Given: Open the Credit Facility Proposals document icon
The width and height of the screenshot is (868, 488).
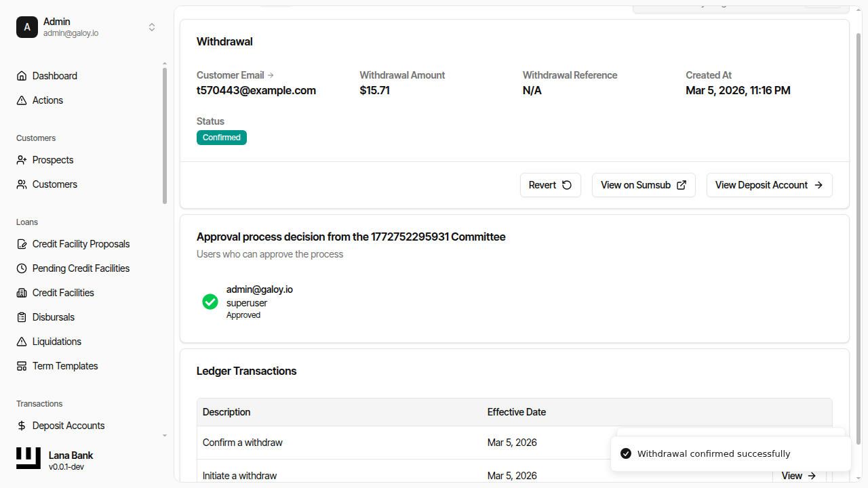Looking at the screenshot, I should [x=21, y=243].
